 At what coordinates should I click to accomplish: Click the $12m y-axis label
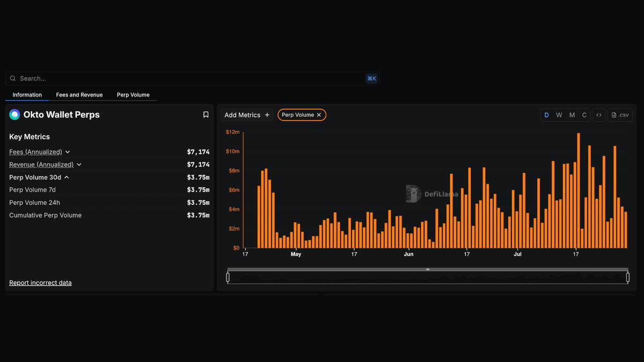[232, 132]
